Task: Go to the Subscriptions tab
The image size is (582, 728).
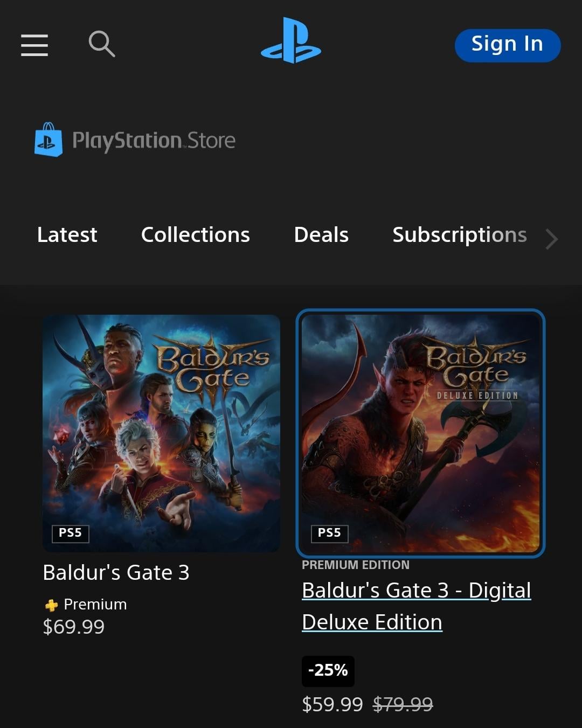Action: (459, 235)
